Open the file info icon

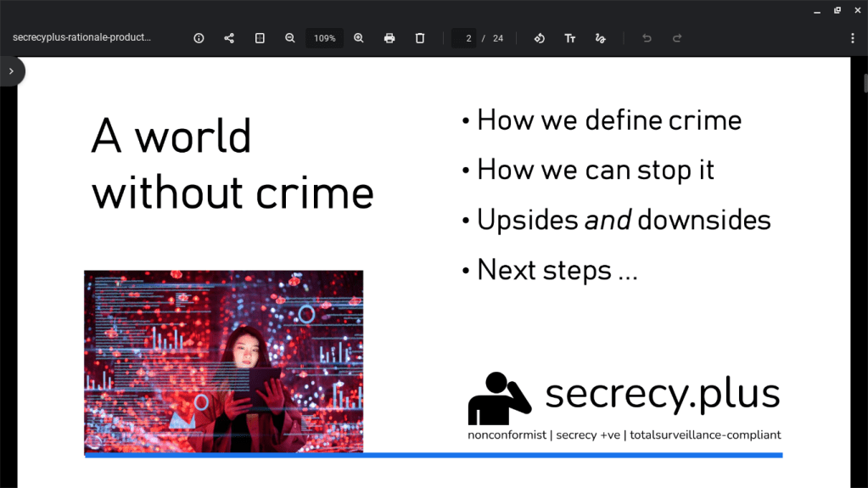click(199, 38)
